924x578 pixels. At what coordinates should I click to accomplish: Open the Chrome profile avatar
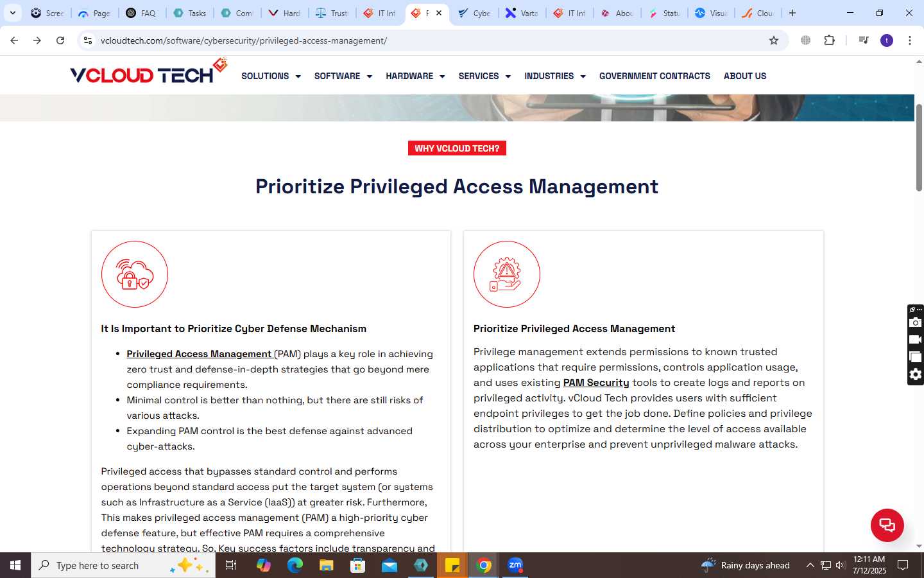coord(887,40)
